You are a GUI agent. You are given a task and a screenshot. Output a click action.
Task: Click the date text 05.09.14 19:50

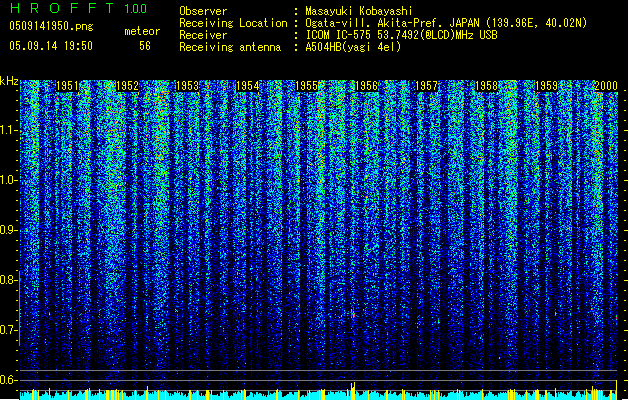click(51, 46)
